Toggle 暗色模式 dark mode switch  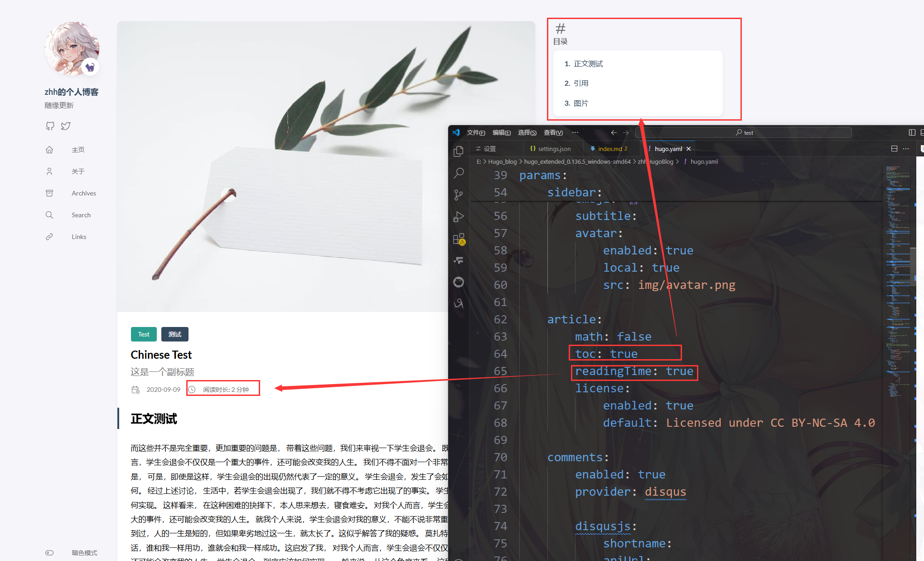point(49,552)
